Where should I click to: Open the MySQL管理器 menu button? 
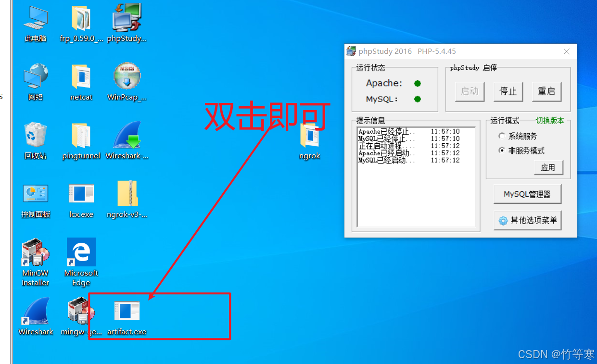click(527, 194)
